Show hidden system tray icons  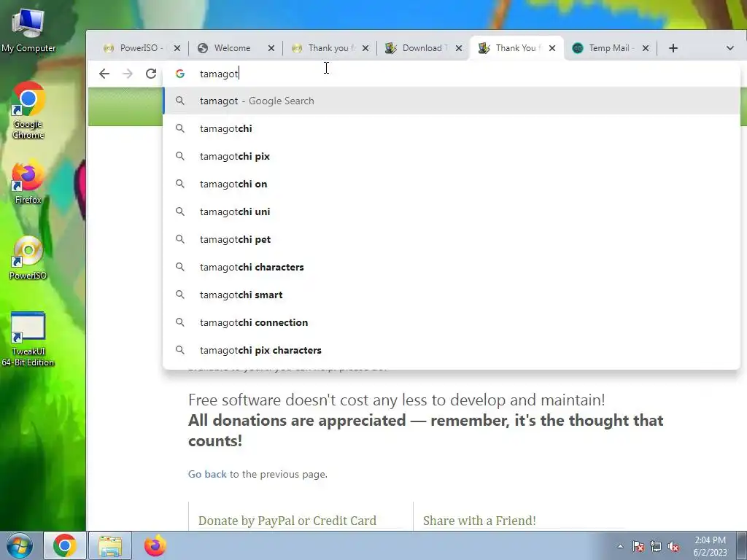point(620,546)
